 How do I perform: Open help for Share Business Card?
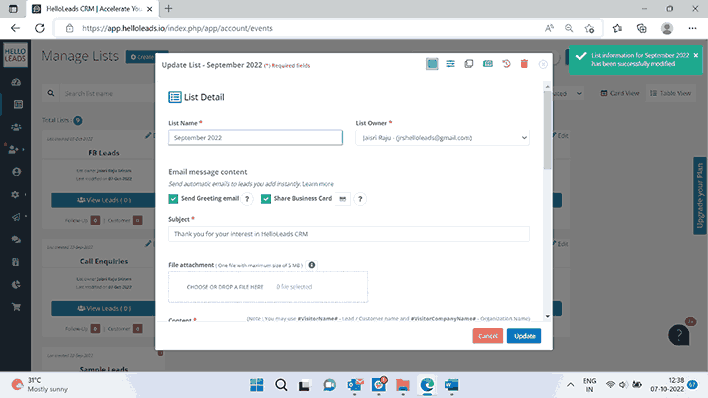click(360, 199)
